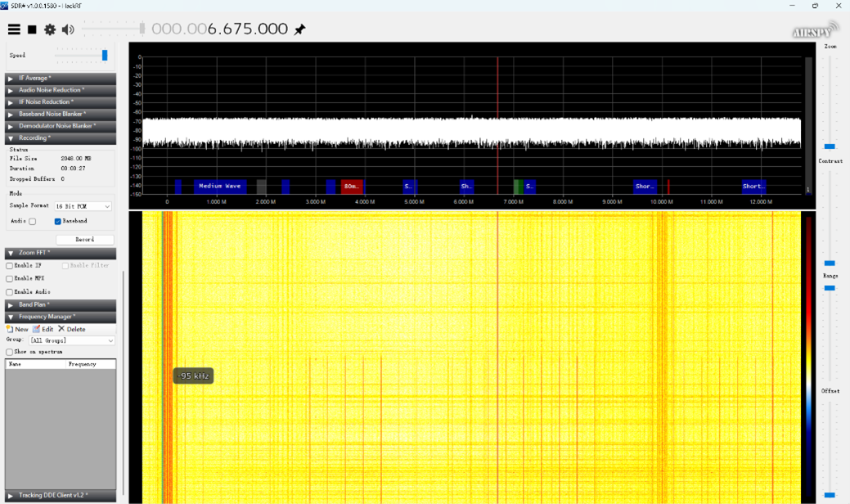Image resolution: width=850 pixels, height=504 pixels.
Task: Mute audio with the speaker icon
Action: pyautogui.click(x=68, y=29)
